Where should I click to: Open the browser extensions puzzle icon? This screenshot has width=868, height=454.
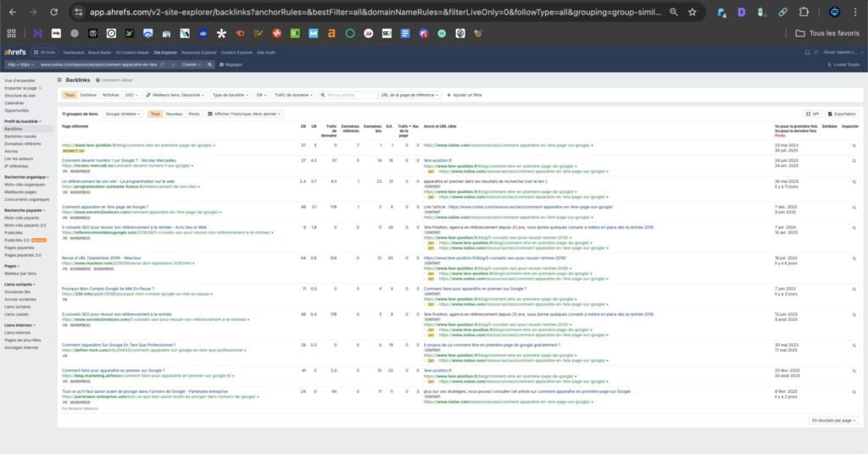[x=804, y=13]
